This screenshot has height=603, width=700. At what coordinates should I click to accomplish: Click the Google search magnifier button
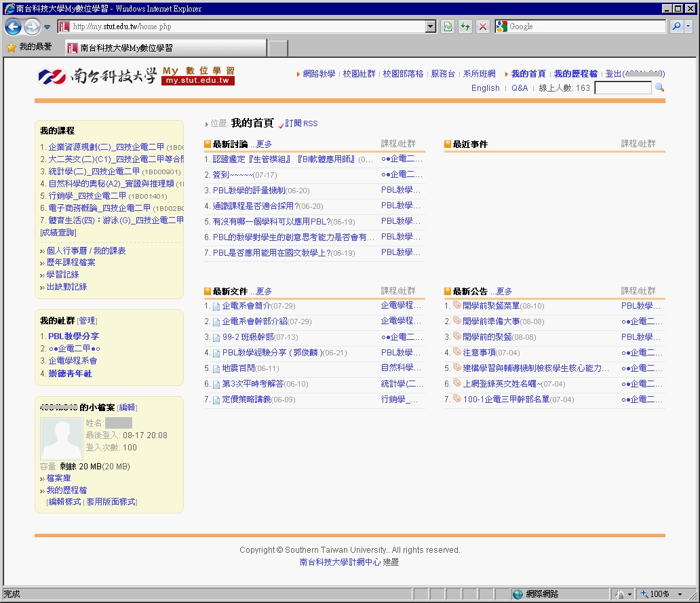676,26
